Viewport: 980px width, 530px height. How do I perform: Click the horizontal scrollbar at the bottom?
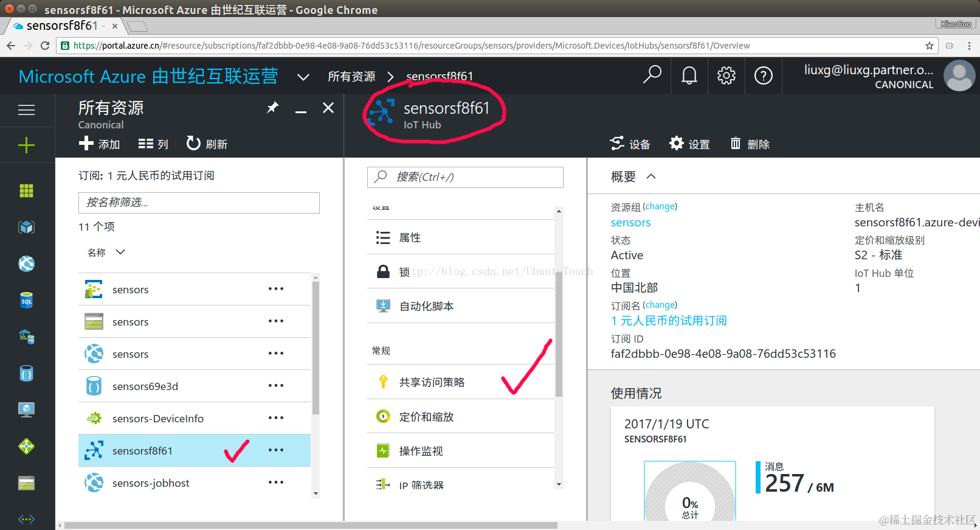point(311,525)
